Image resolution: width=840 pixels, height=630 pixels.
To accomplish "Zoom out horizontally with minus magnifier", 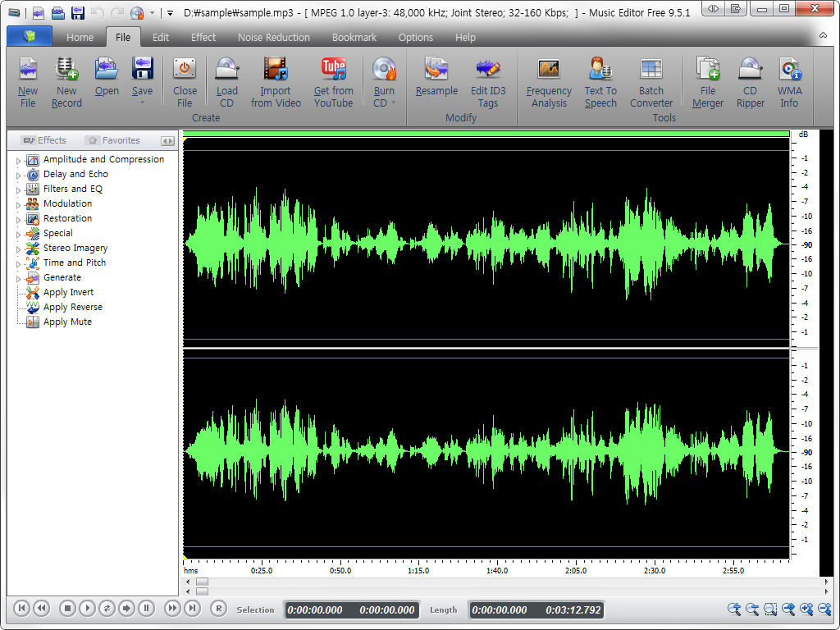I will [x=752, y=609].
